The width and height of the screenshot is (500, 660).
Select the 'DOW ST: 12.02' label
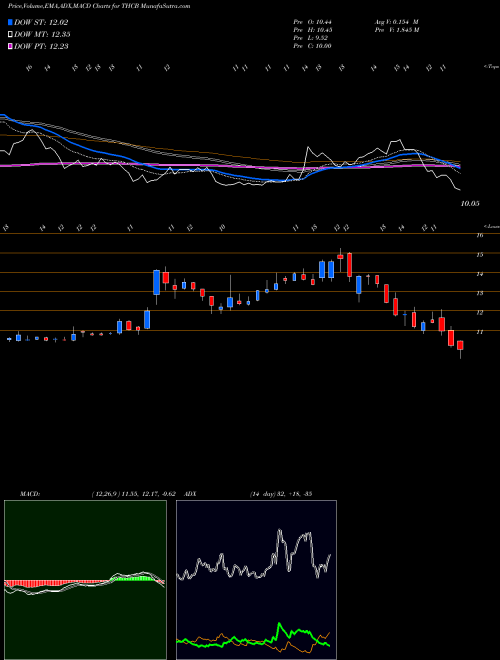(41, 22)
